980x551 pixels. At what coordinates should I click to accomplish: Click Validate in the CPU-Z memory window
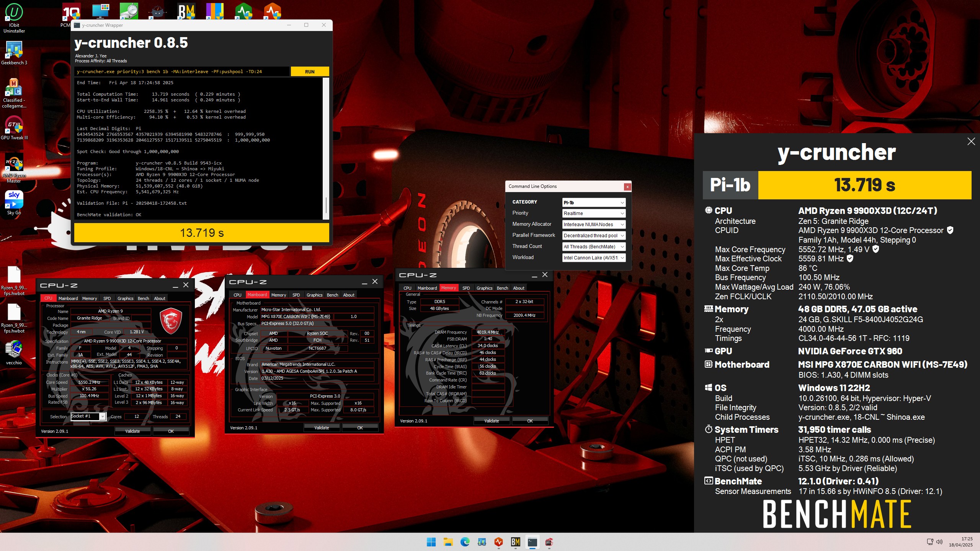tap(492, 421)
